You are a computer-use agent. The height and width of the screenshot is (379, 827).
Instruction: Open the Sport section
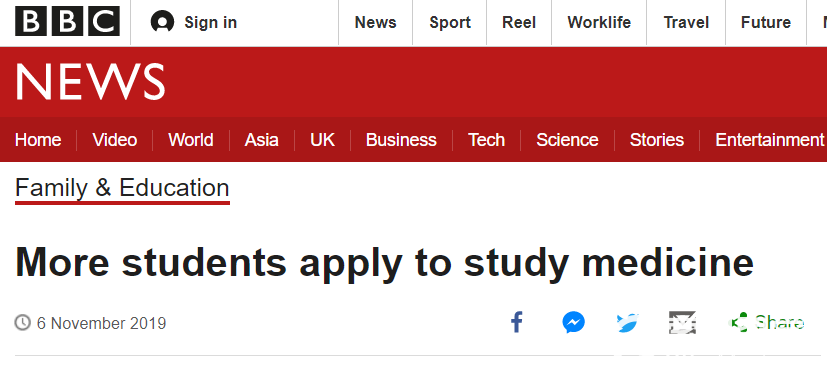coord(450,22)
